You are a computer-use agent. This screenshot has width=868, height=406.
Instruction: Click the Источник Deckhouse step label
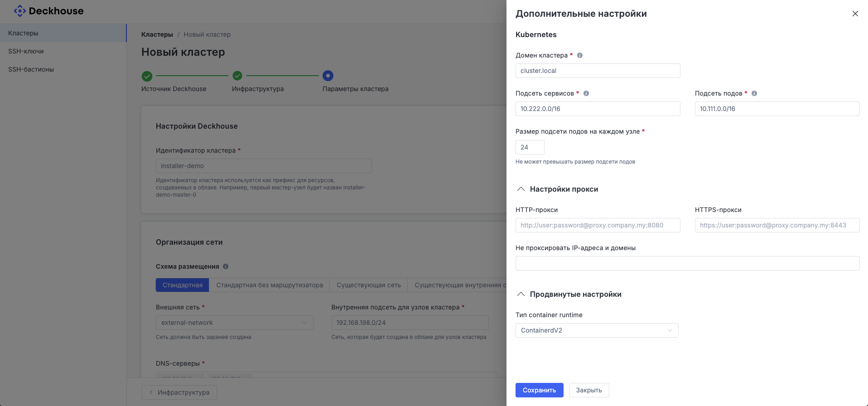tap(174, 89)
